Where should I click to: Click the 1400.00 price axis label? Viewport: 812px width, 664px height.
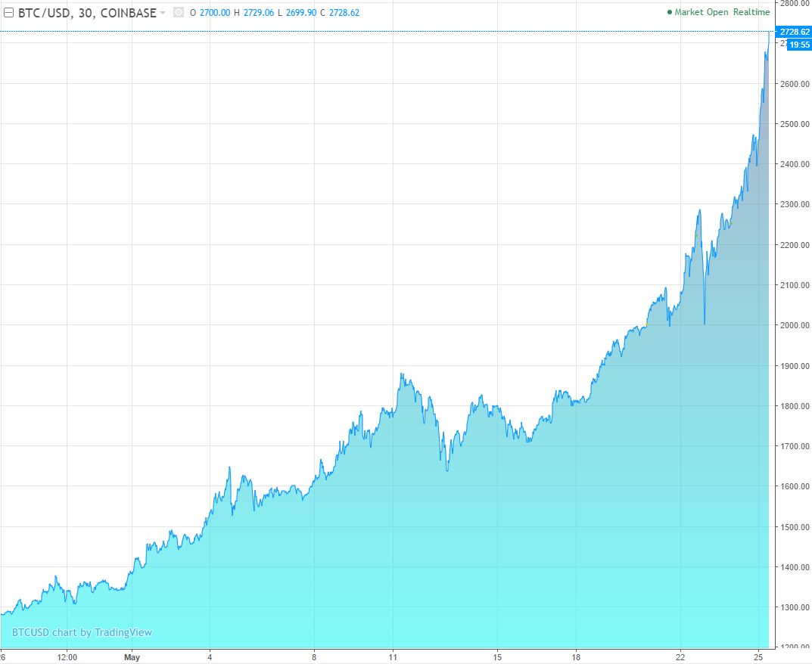coord(795,567)
